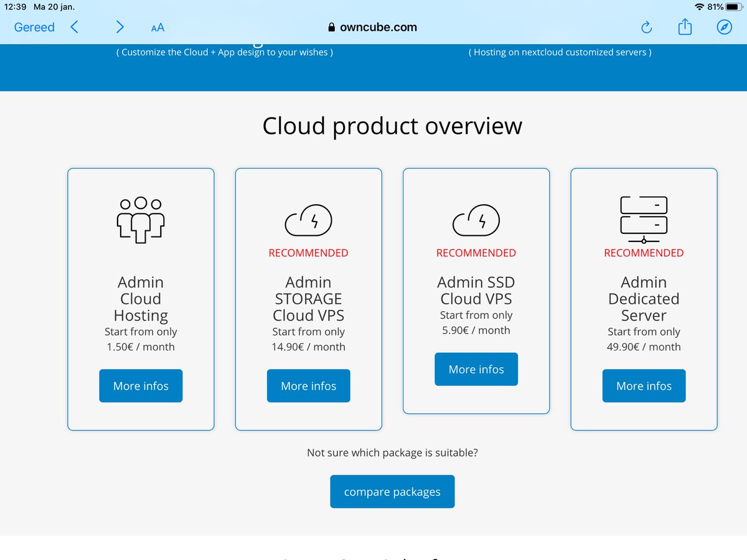Tap the 12:39 clock in status bar
The height and width of the screenshot is (560, 747).
(14, 7)
